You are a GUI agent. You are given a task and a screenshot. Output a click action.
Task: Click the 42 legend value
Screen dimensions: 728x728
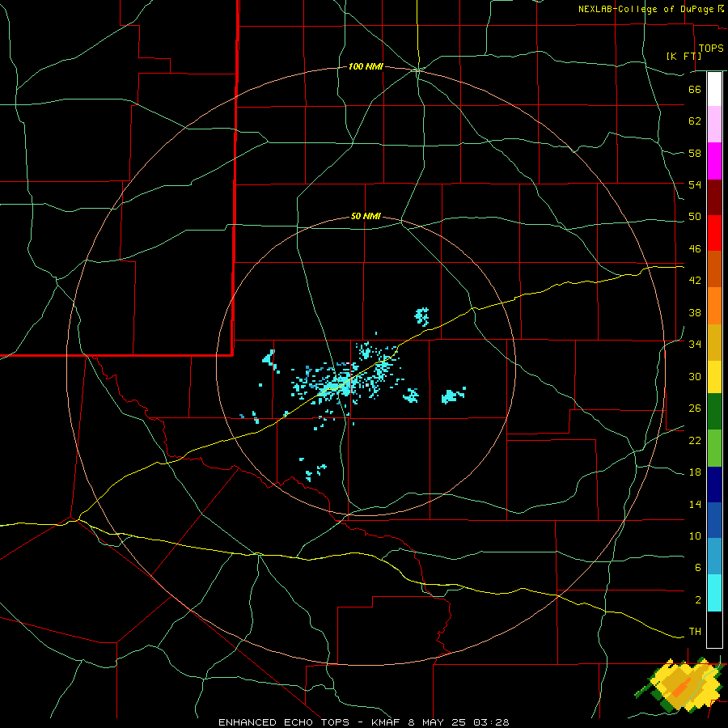tap(695, 281)
